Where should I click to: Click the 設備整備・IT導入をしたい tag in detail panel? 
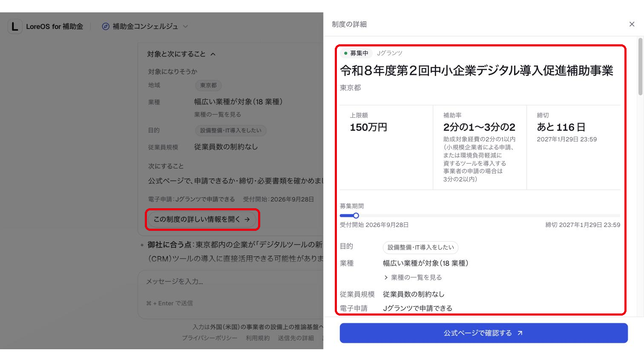420,247
